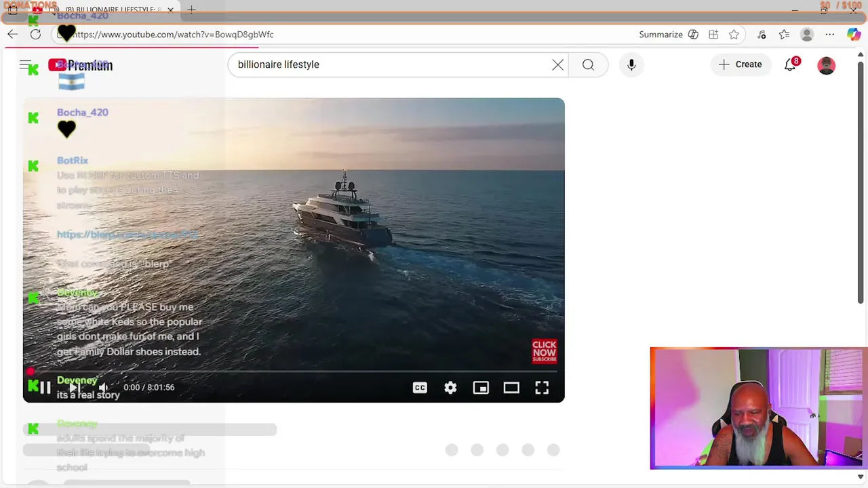Open the notifications bell with 8 badge

point(791,65)
